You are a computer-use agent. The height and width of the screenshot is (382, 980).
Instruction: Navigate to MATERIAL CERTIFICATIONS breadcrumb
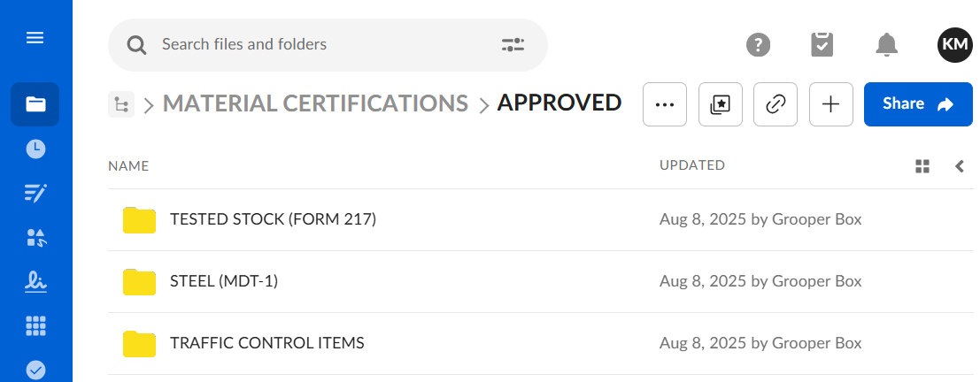(x=315, y=103)
